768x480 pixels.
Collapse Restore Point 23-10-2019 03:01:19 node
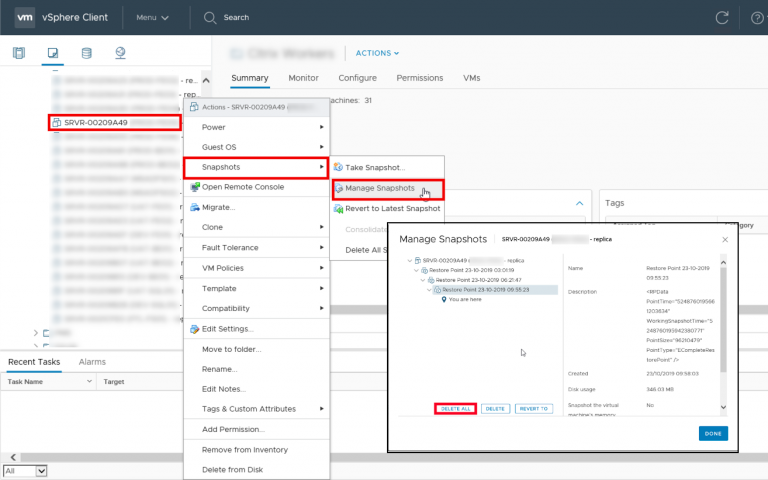point(416,270)
